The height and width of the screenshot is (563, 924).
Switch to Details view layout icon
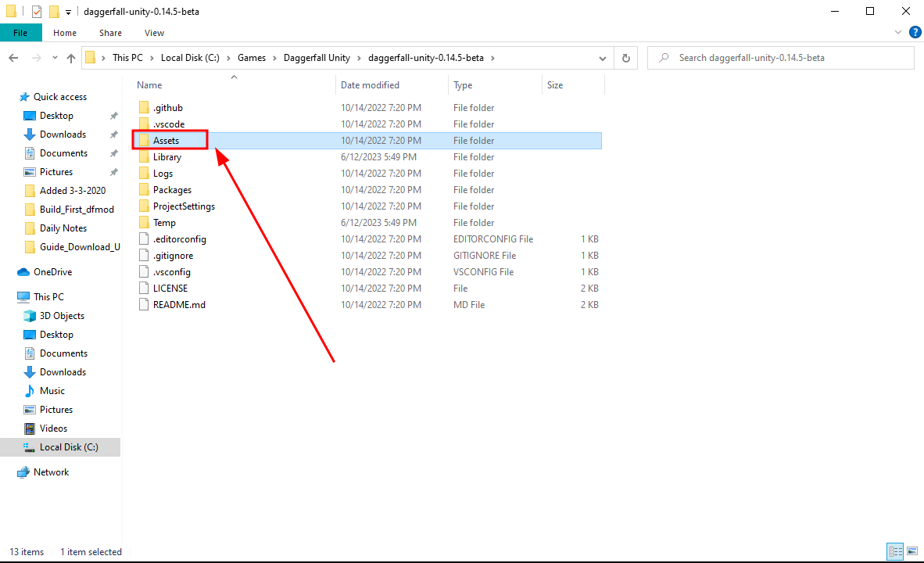click(895, 552)
